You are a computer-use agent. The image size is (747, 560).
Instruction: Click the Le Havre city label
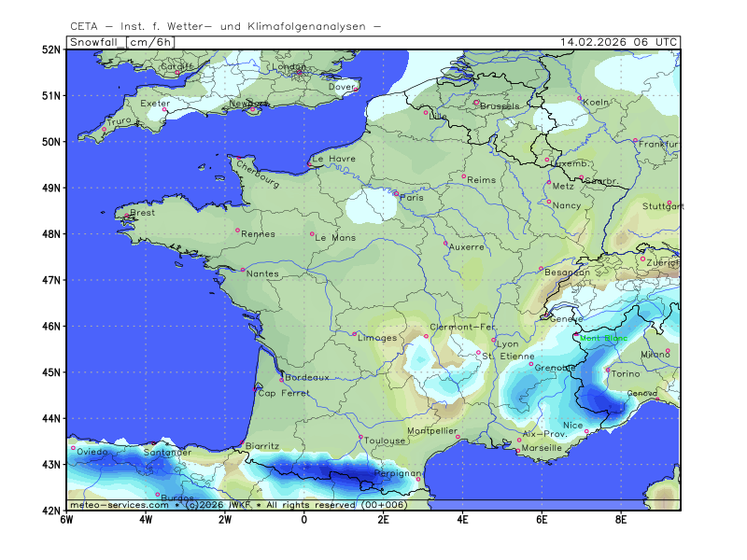(x=333, y=159)
